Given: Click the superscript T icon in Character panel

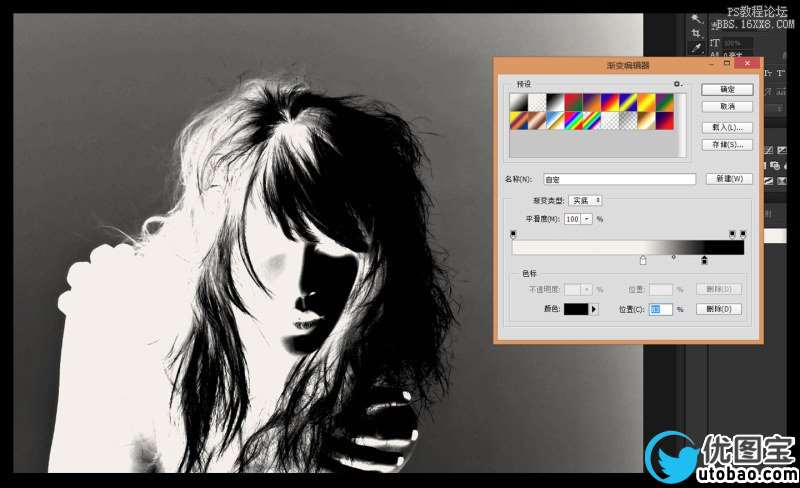Looking at the screenshot, I should click(781, 74).
